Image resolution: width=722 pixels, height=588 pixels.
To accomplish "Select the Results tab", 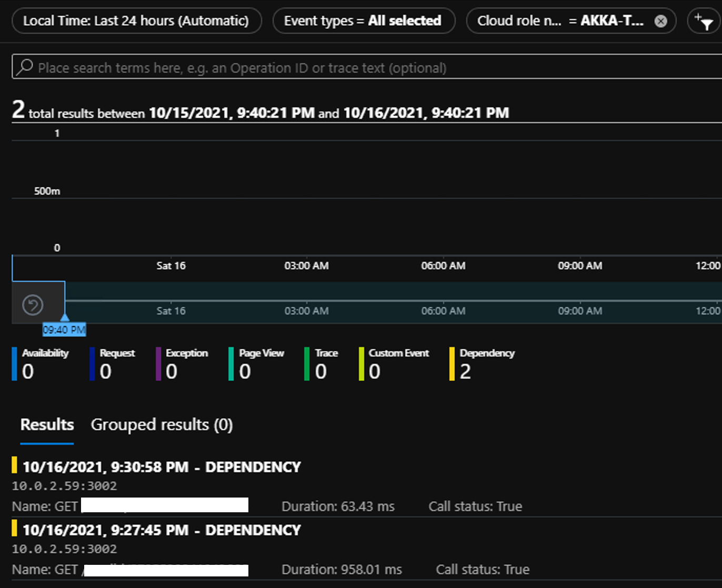I will [47, 424].
